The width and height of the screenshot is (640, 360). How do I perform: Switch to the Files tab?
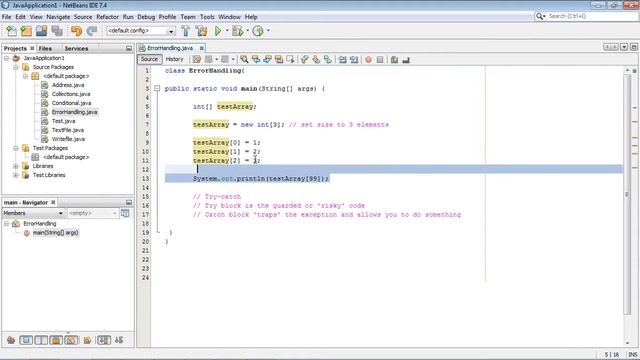tap(45, 49)
